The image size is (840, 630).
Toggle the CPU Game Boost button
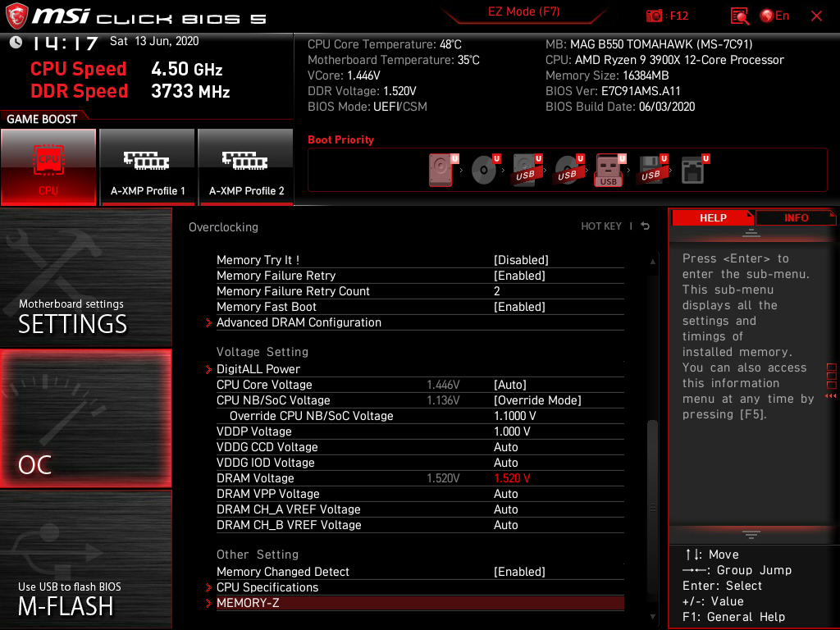[x=48, y=167]
